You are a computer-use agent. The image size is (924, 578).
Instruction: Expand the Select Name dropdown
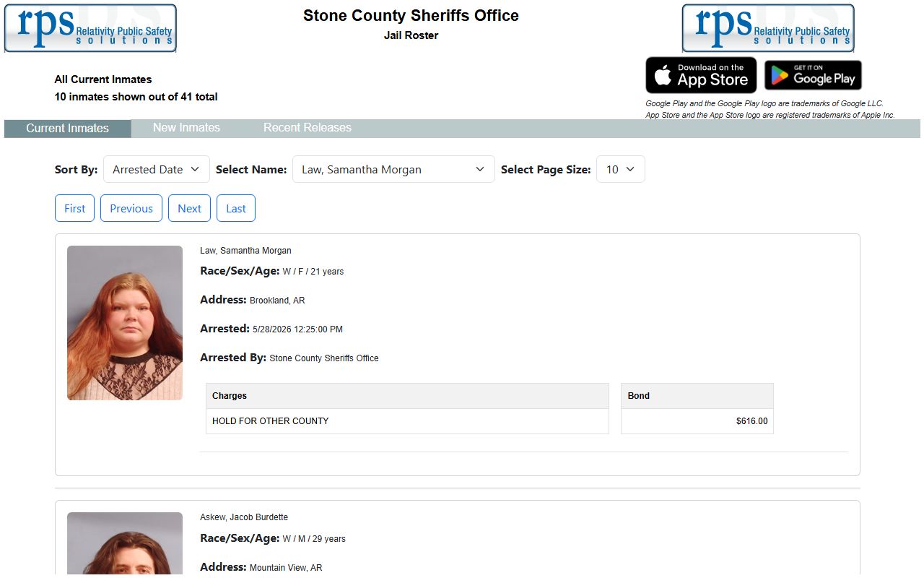tap(393, 169)
